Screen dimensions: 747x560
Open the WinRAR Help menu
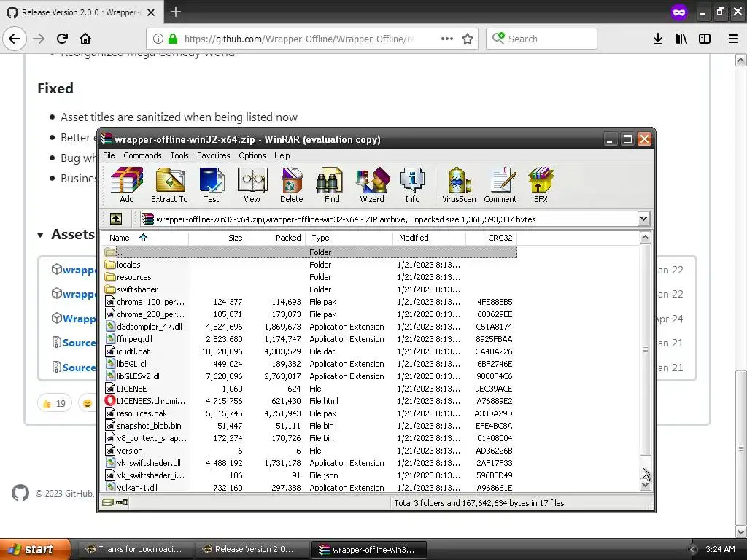pyautogui.click(x=282, y=155)
